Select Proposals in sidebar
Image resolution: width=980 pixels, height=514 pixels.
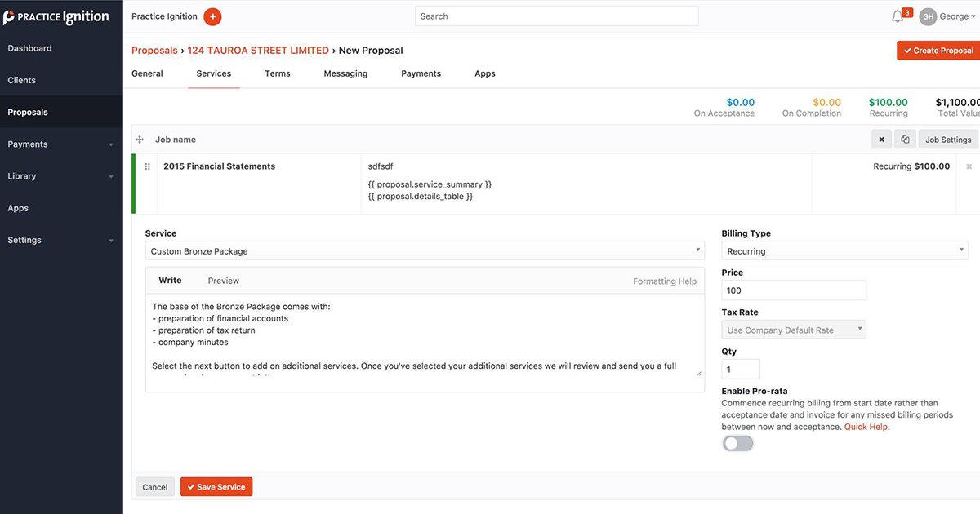tap(61, 112)
